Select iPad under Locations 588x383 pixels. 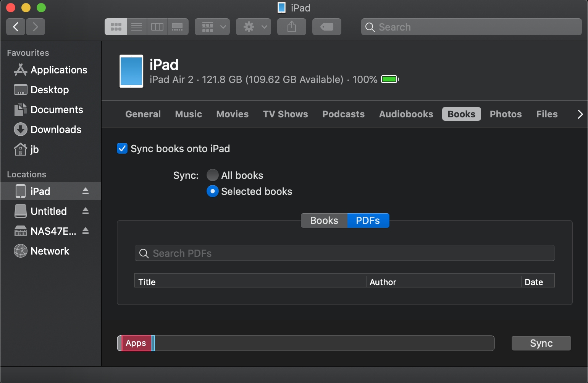pos(51,191)
